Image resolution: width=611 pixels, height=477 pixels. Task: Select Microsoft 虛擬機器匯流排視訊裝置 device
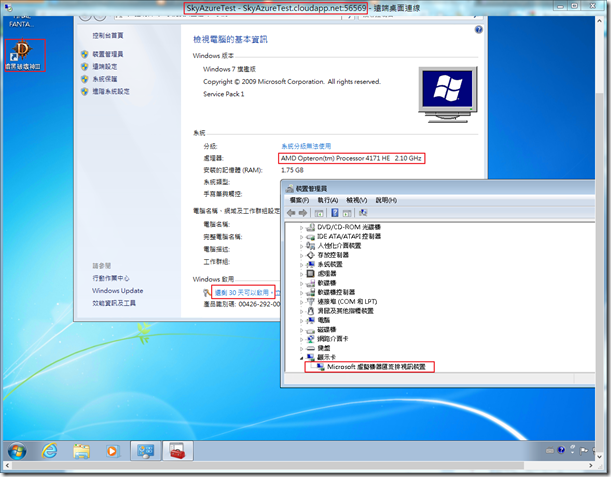point(376,367)
